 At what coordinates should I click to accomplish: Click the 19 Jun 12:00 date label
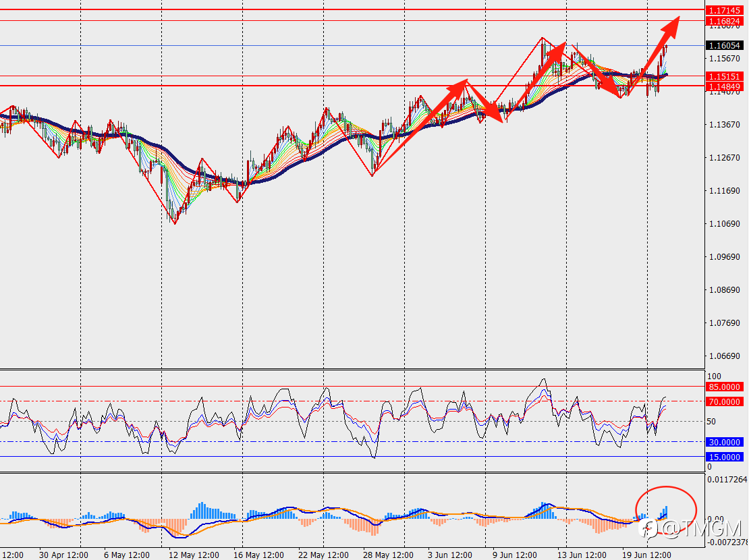click(646, 555)
